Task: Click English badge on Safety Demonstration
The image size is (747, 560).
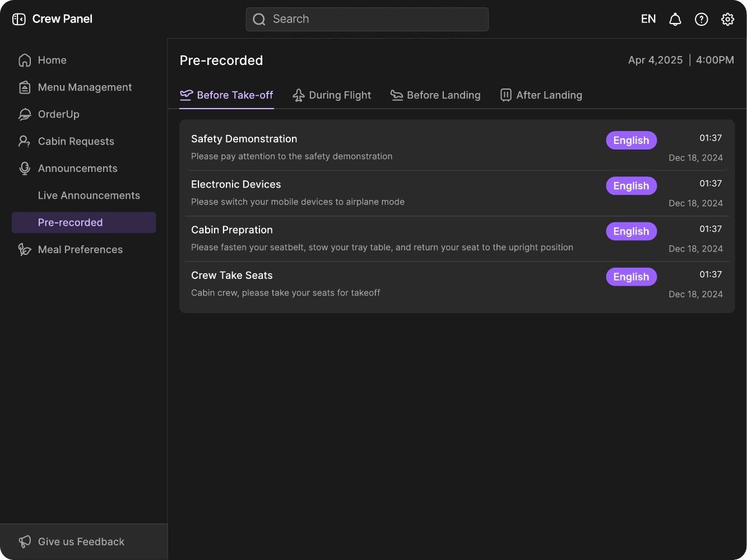Action: click(x=631, y=141)
